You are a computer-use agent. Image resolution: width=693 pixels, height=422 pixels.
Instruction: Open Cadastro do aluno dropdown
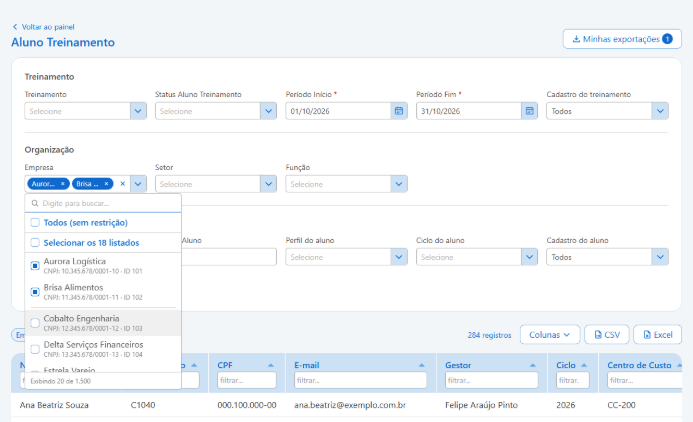pos(660,257)
